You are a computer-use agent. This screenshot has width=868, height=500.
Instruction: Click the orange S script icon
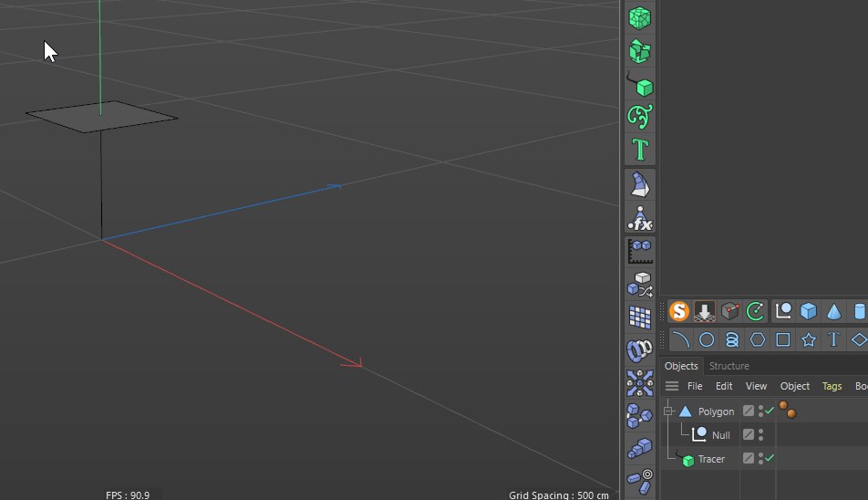(x=679, y=311)
